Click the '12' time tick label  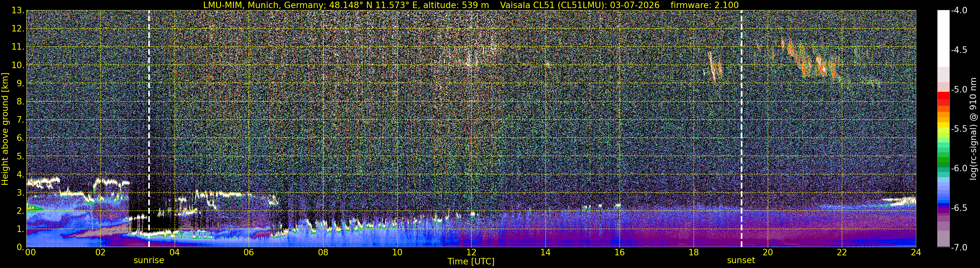471,252
